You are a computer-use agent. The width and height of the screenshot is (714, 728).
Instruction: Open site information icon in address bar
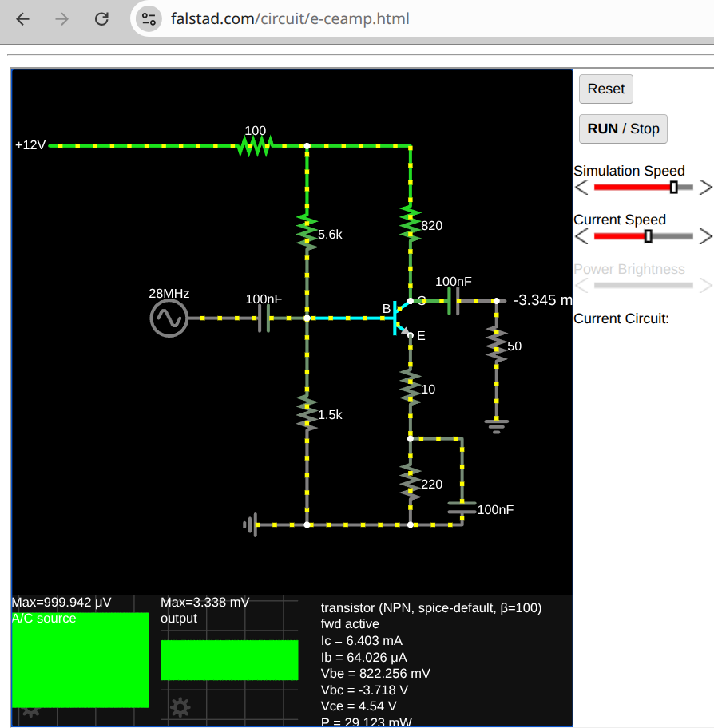coord(148,18)
